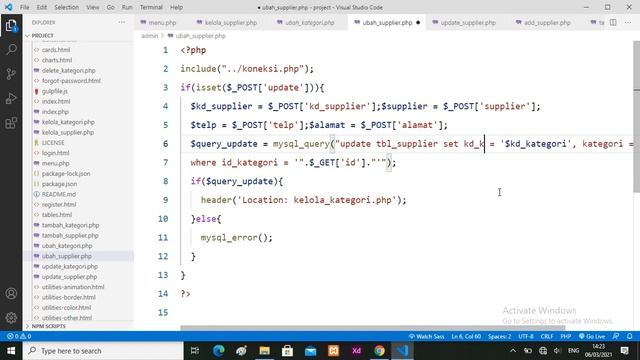Open the Explorer view in activity bar
This screenshot has height=360, width=640.
coord(11,26)
